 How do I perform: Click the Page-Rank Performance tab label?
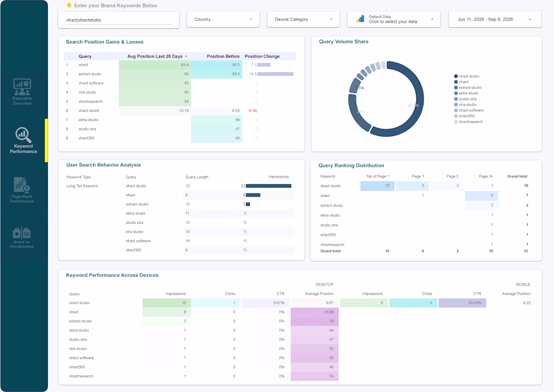(x=22, y=199)
